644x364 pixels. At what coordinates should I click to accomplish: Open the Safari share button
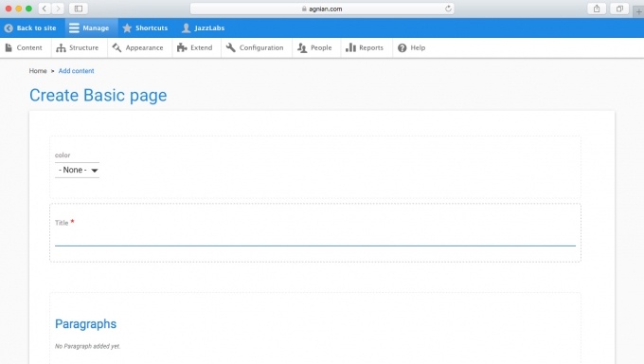597,9
